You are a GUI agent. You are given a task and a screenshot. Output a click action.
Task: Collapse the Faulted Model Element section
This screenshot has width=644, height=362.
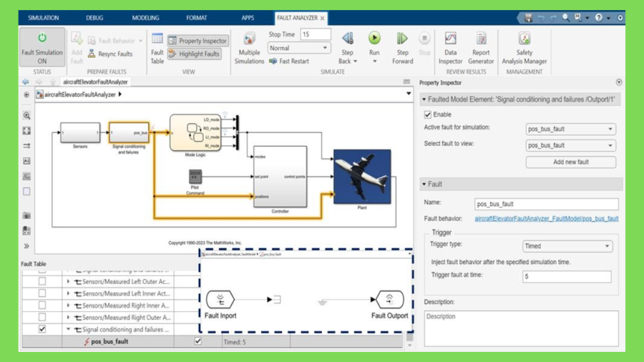424,99
